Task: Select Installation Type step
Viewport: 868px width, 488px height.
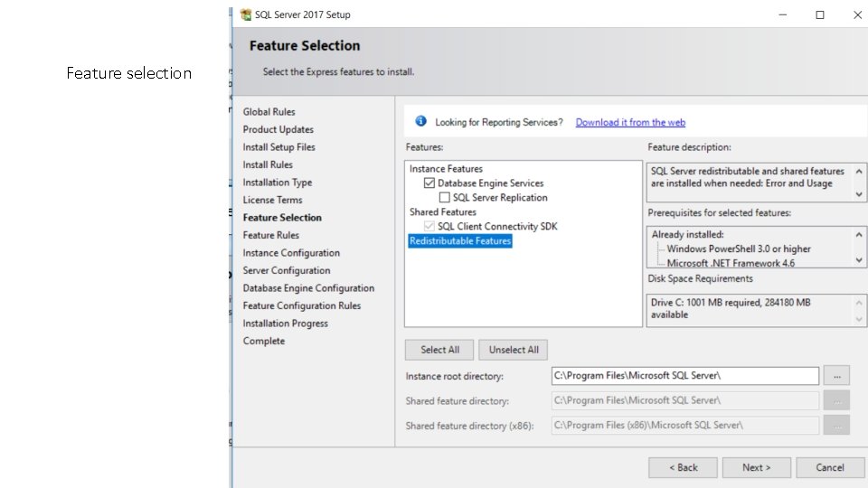Action: [x=278, y=183]
